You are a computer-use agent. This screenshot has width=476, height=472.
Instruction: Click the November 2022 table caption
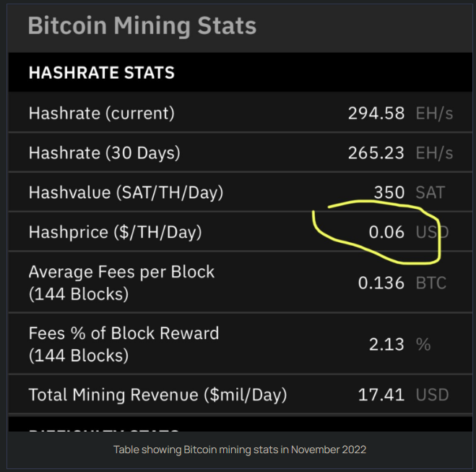coord(240,450)
